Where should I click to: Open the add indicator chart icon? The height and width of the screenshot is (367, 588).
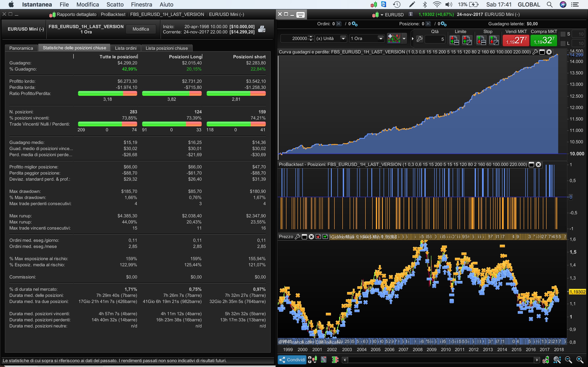[394, 39]
